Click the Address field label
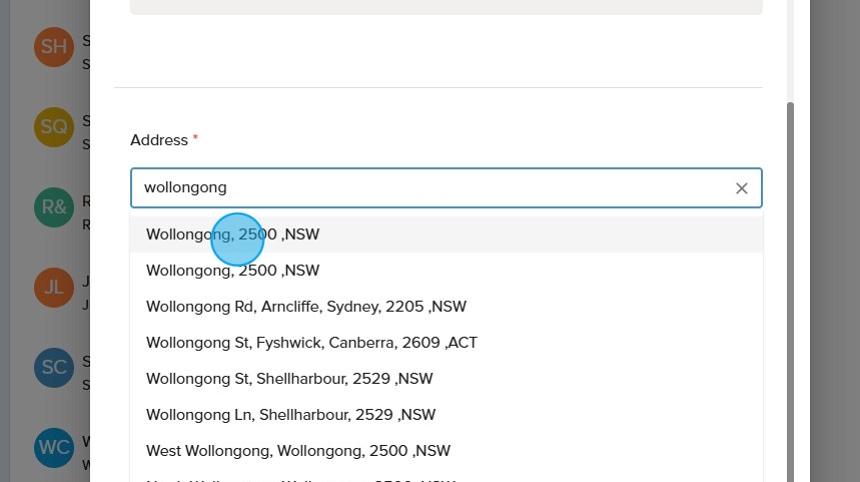 (159, 140)
